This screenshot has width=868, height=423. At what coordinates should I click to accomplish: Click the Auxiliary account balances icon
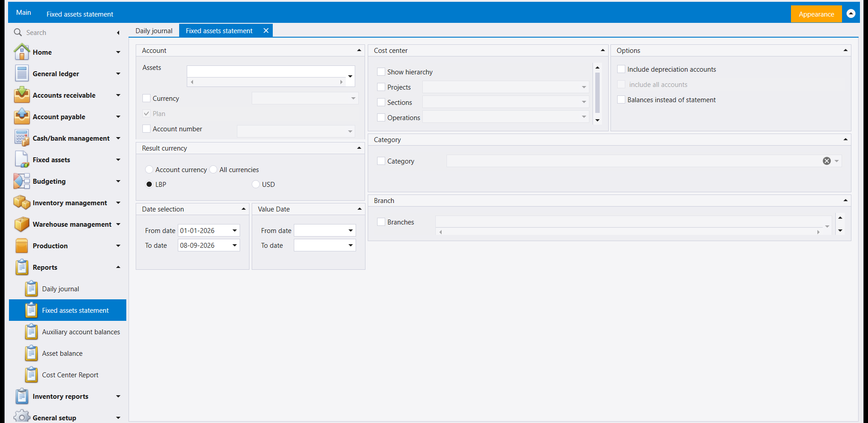point(31,332)
